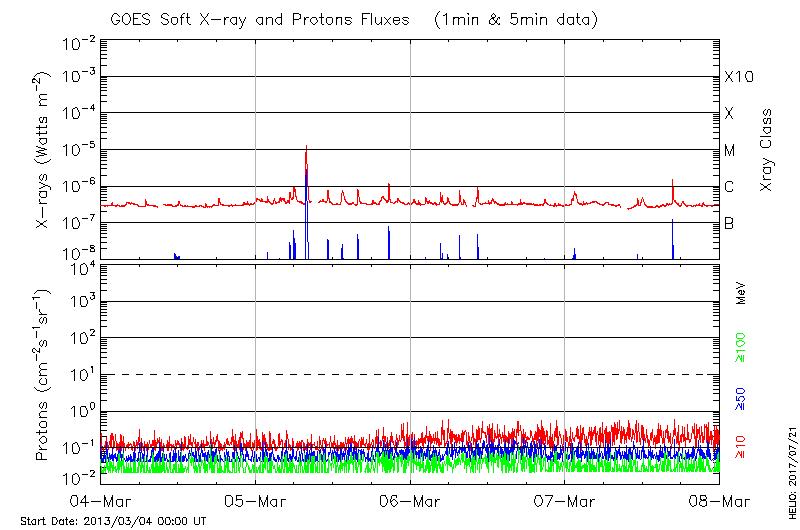Select the C flare class label
800x530 pixels.
tap(729, 186)
